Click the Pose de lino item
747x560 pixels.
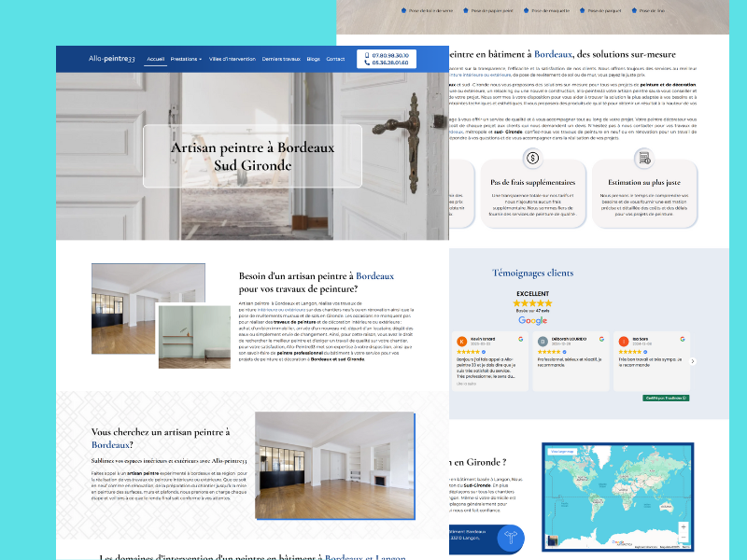pyautogui.click(x=648, y=10)
